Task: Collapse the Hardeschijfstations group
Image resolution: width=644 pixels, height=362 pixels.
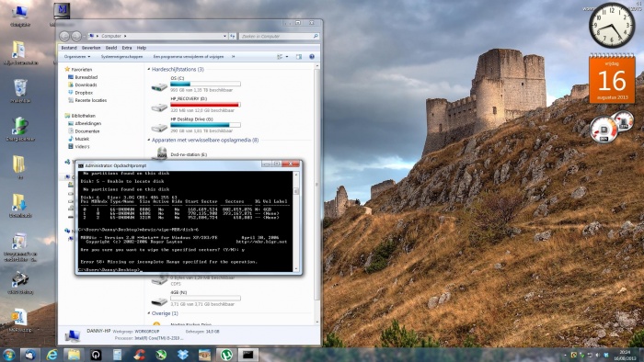Action: click(149, 69)
